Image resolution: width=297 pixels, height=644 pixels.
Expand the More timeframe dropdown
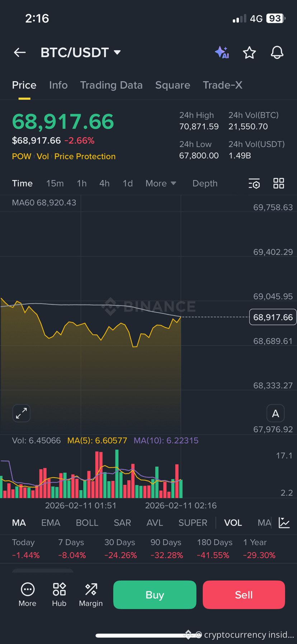(x=161, y=184)
